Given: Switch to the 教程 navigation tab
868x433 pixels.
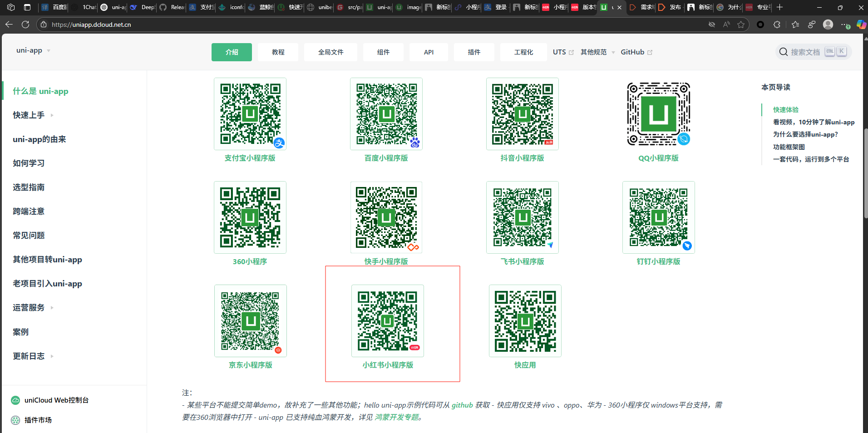Looking at the screenshot, I should (x=278, y=52).
